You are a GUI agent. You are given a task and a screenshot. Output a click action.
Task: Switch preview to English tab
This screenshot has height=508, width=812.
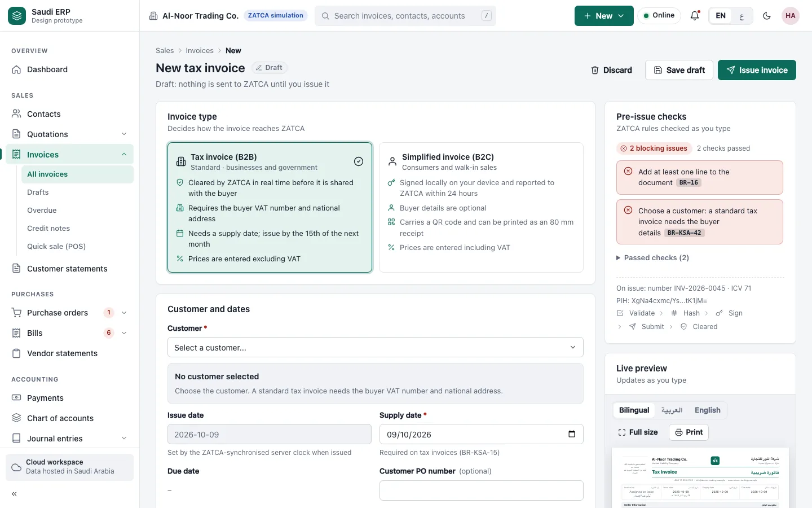click(708, 410)
